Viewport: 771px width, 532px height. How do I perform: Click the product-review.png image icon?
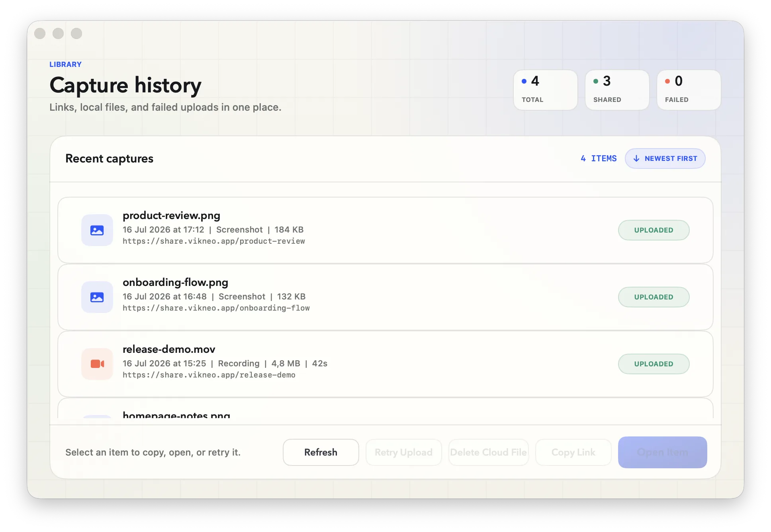click(x=97, y=230)
